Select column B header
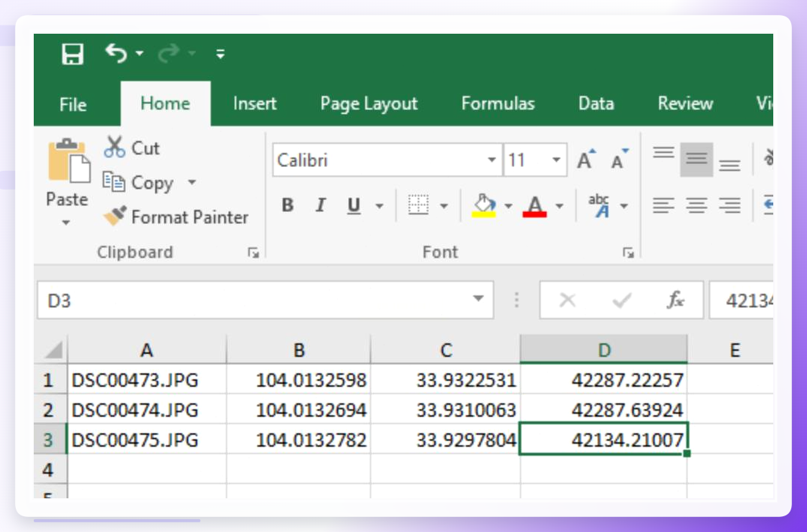 [x=298, y=349]
